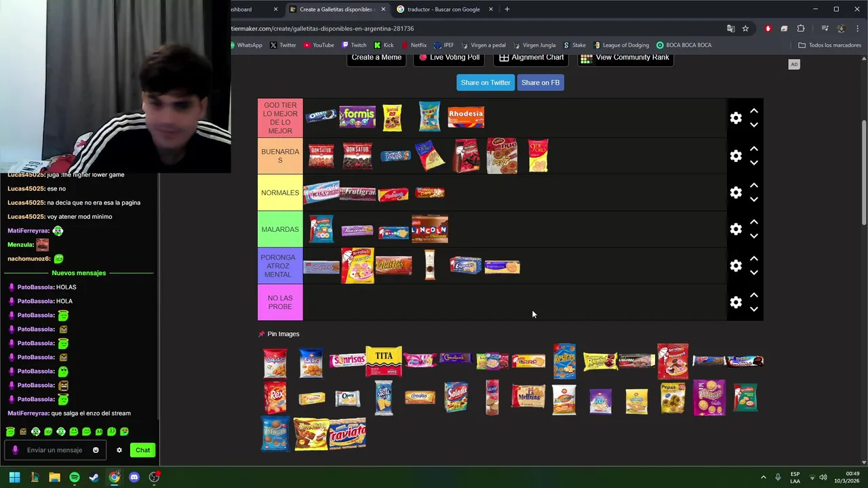This screenshot has width=868, height=488.
Task: Open the emoji picker in chat box
Action: coord(96,450)
